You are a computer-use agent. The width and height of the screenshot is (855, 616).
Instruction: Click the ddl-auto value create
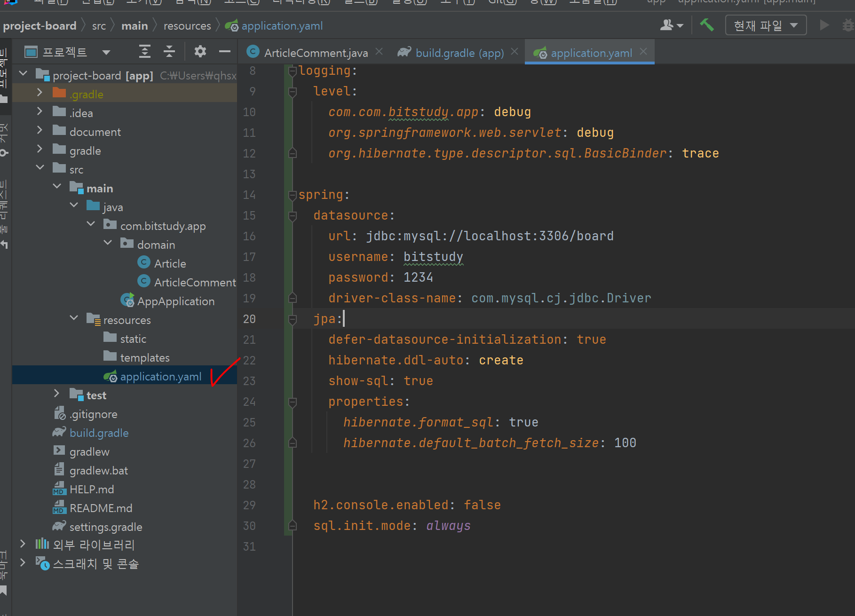(501, 360)
